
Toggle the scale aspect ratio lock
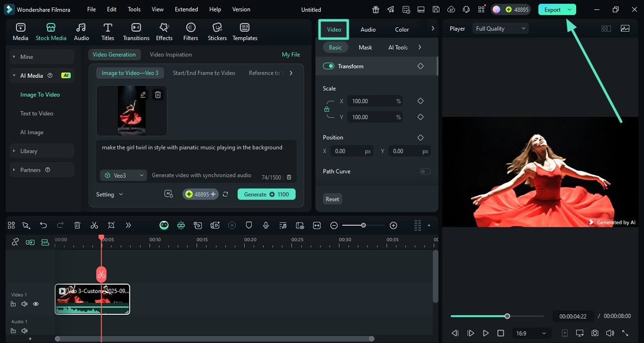(x=326, y=109)
